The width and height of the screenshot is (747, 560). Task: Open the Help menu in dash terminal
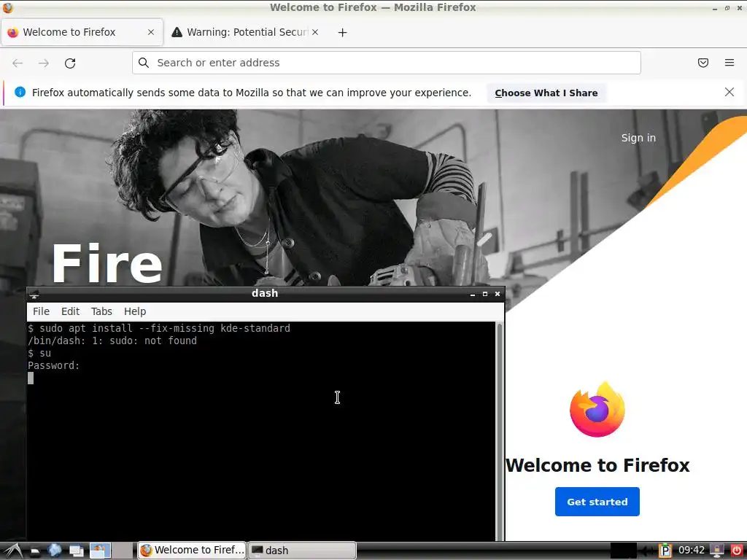coord(135,311)
